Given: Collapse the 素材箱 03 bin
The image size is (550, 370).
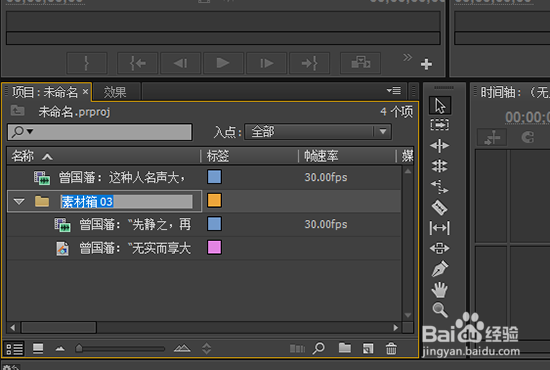Looking at the screenshot, I should (19, 201).
